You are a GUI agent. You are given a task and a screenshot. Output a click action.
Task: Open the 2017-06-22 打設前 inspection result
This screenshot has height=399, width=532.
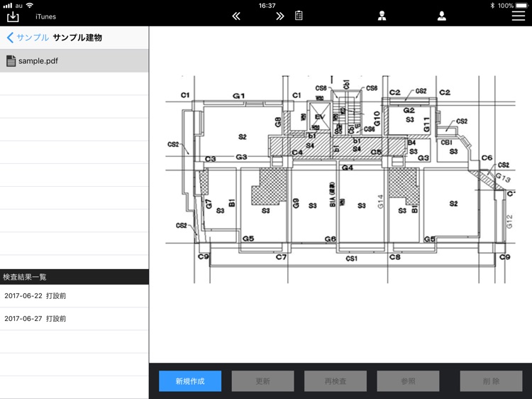pyautogui.click(x=74, y=296)
